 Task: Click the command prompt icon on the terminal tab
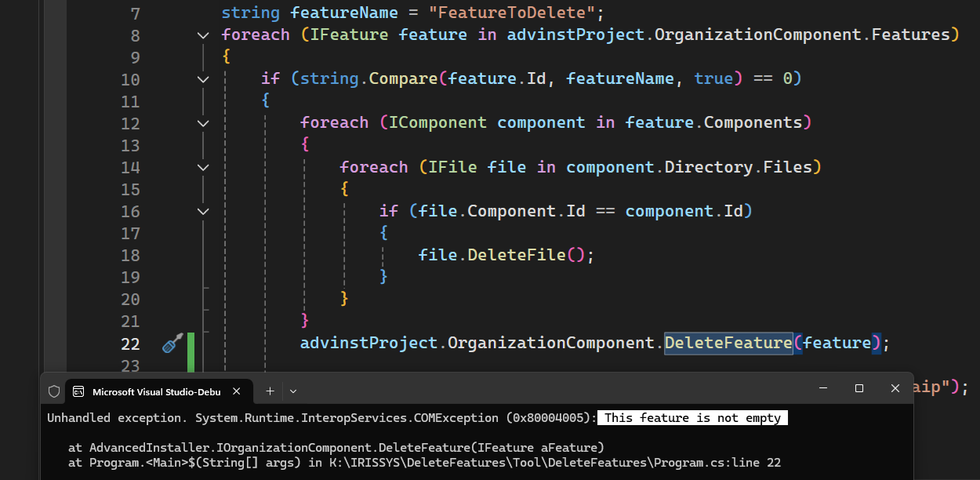[x=78, y=391]
